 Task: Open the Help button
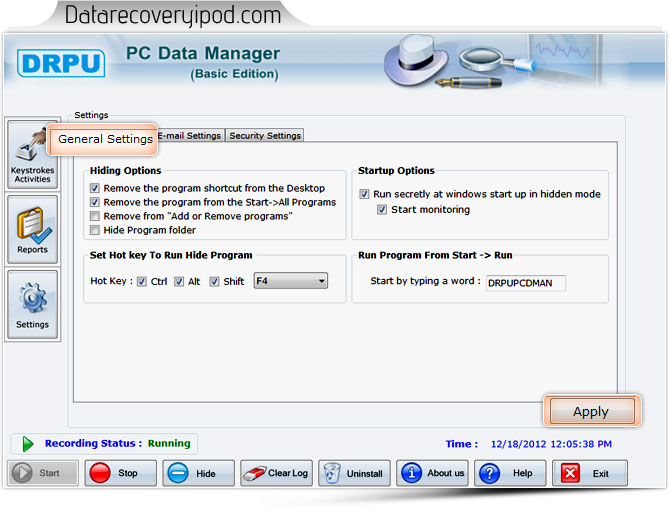(x=510, y=473)
